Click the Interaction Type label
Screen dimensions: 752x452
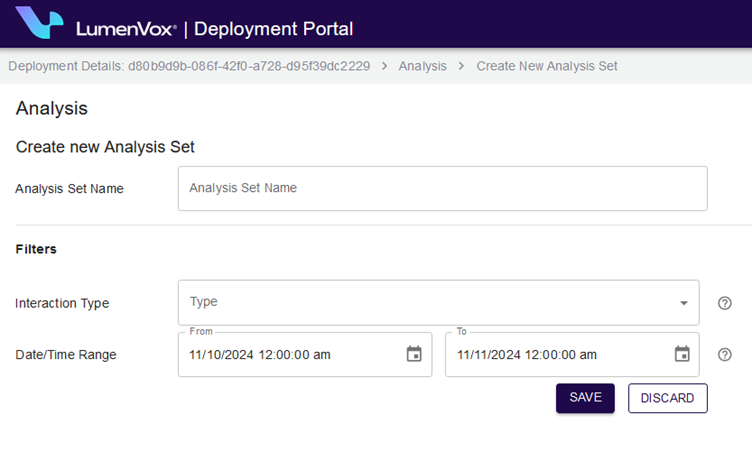[62, 303]
